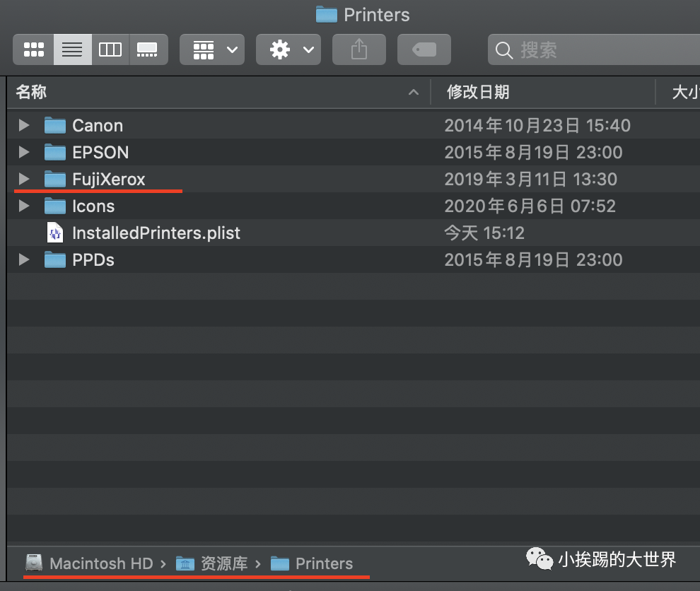Select the InstalledPrinters.plist file icon

(x=55, y=233)
